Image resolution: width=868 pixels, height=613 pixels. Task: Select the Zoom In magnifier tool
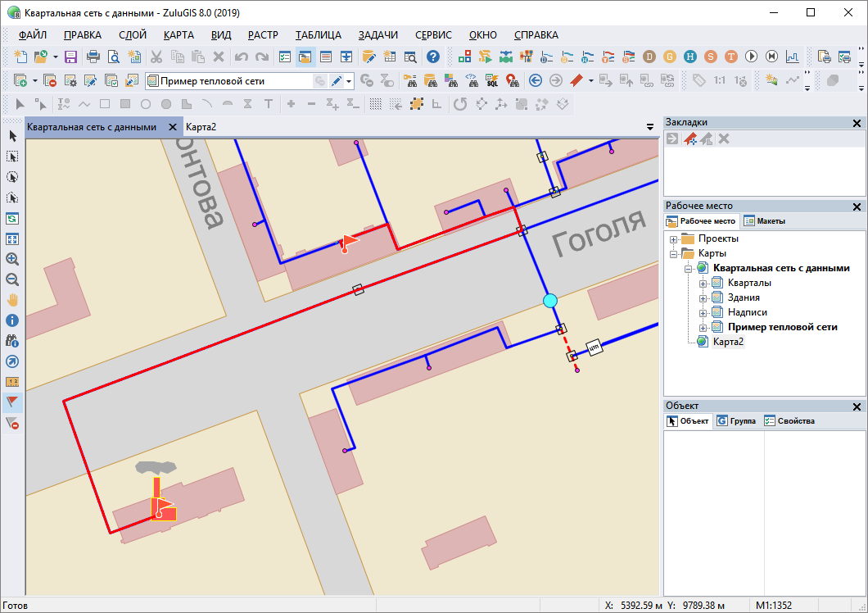(x=12, y=259)
